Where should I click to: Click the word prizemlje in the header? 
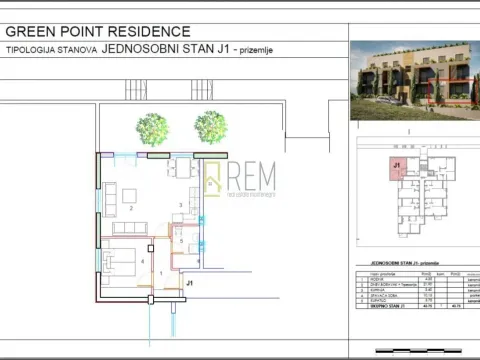coord(256,50)
